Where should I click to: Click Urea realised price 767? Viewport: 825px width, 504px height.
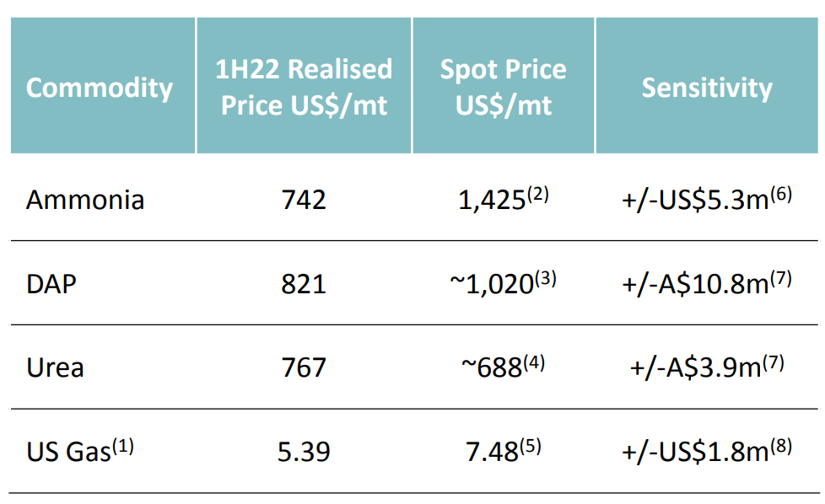click(x=304, y=367)
